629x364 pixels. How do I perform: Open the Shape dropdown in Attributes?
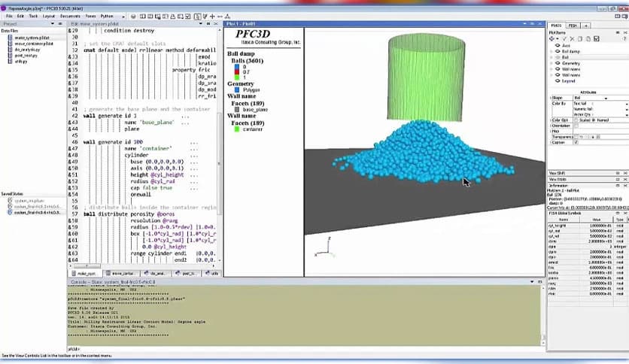[x=591, y=99]
